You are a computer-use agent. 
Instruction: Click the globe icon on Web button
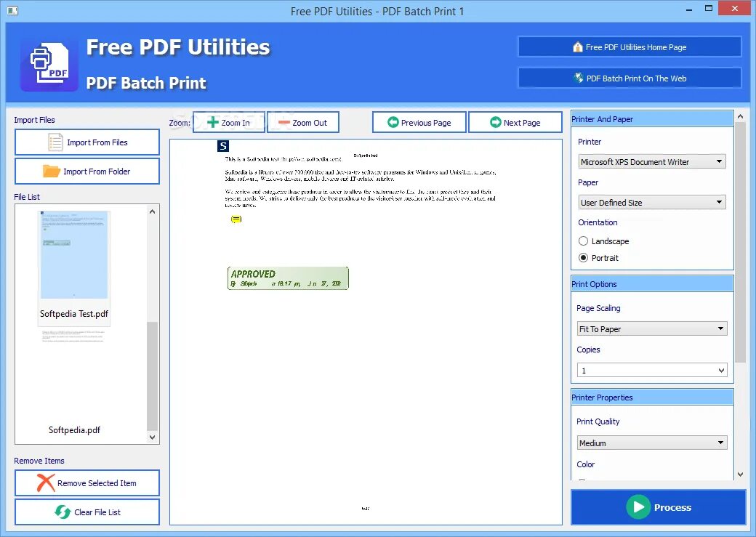pyautogui.click(x=579, y=78)
